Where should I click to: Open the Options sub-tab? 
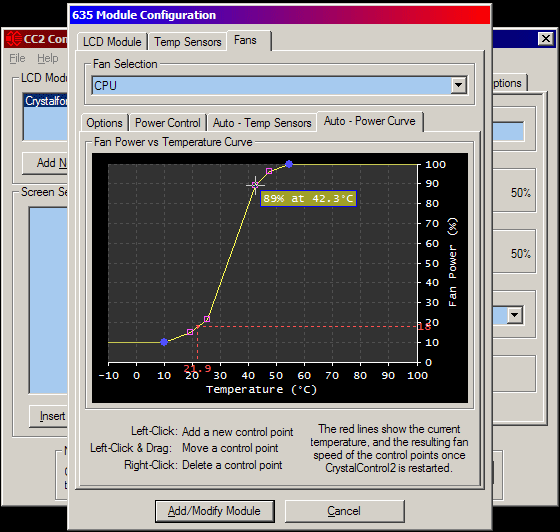point(104,122)
